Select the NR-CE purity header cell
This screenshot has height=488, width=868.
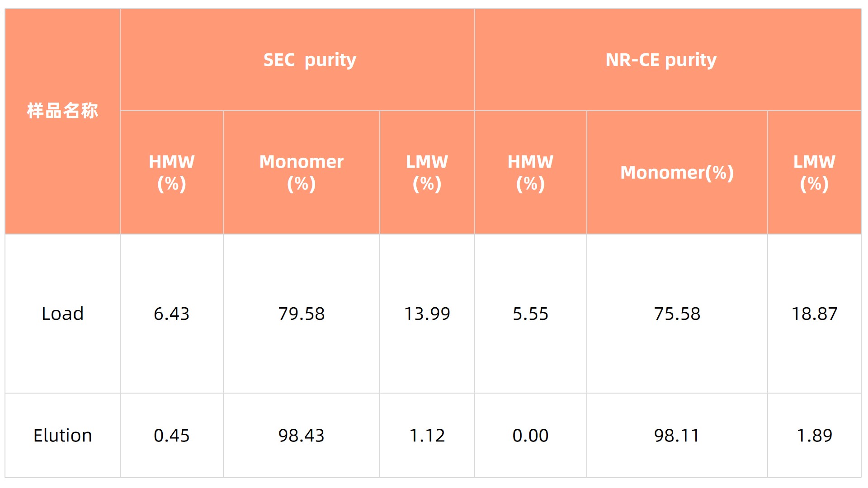click(x=661, y=60)
